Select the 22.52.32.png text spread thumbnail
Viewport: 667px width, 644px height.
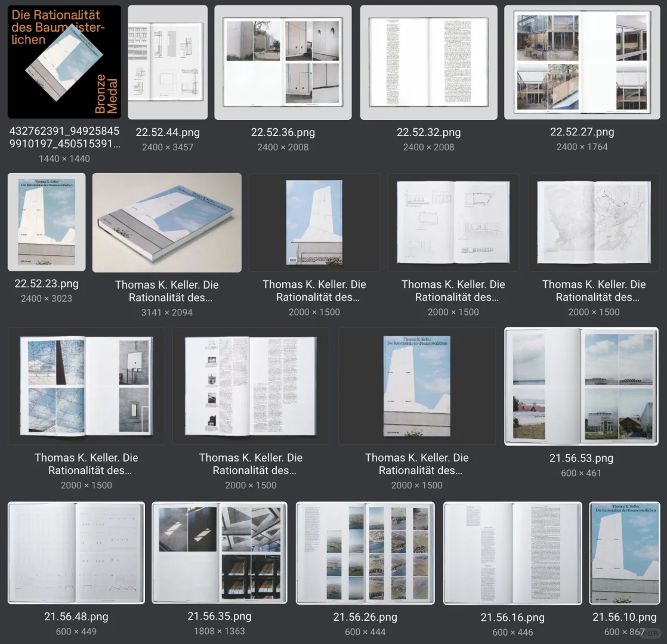click(429, 62)
